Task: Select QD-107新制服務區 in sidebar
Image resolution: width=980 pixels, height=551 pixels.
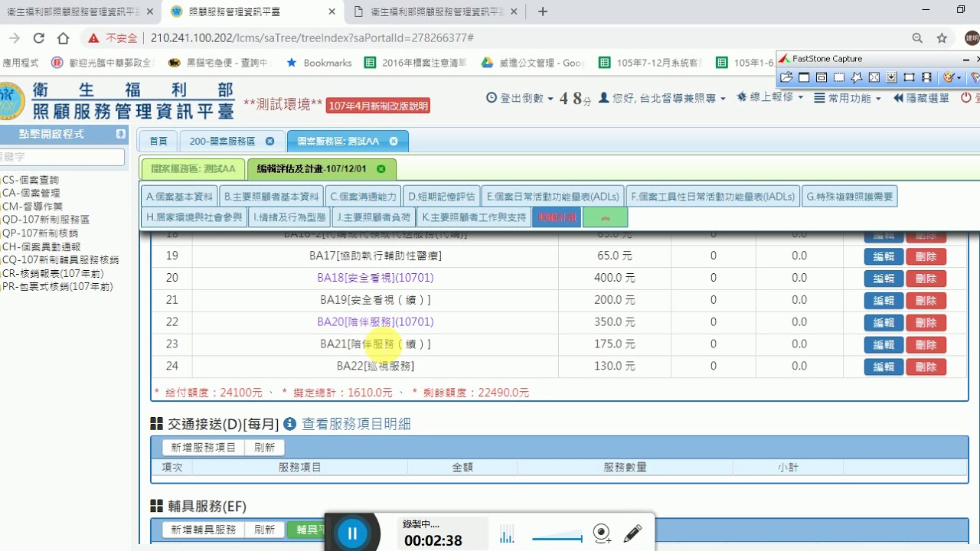Action: (45, 220)
